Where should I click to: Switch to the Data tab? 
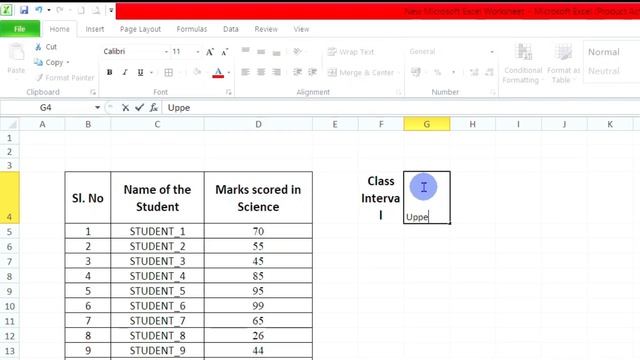(231, 29)
